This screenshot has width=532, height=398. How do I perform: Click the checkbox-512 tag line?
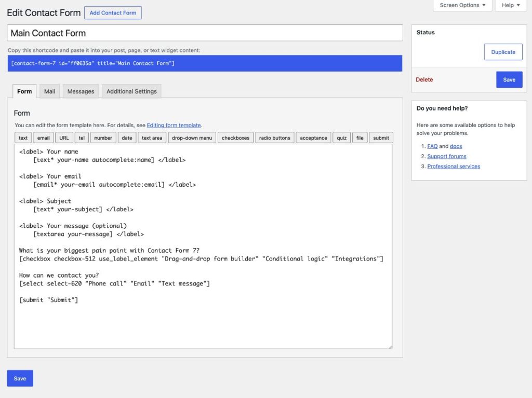click(x=201, y=259)
